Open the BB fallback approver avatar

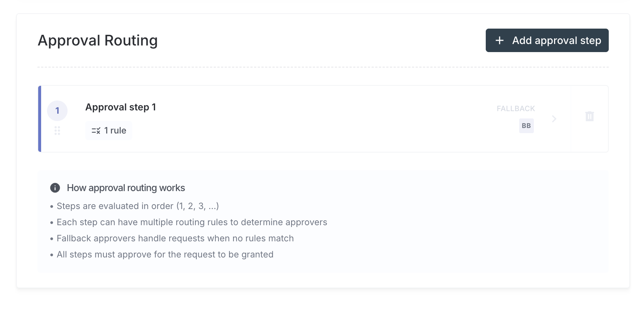click(x=526, y=126)
